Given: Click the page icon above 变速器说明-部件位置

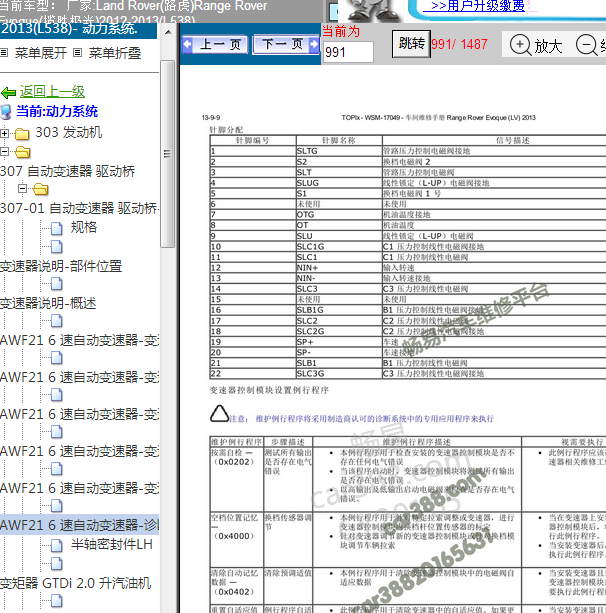Looking at the screenshot, I should [x=57, y=247].
